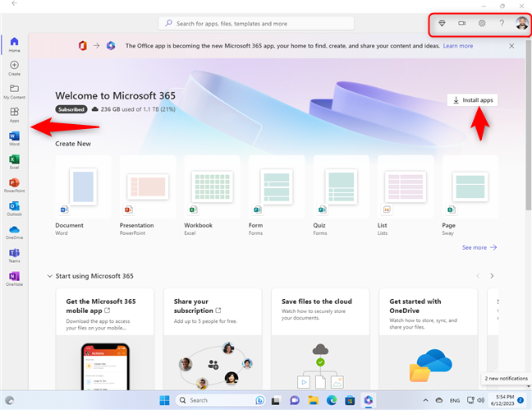Click the search box for apps and files
Viewport: 532px width, 410px height.
(x=256, y=24)
